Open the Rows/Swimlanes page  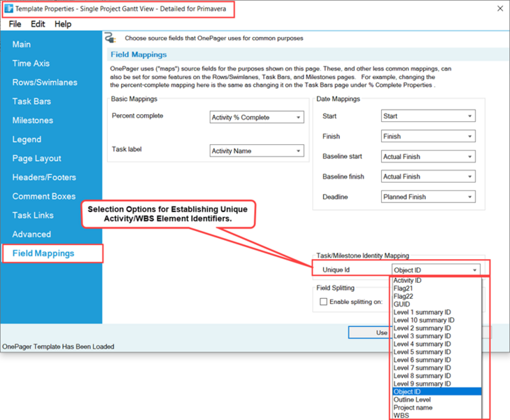(45, 83)
